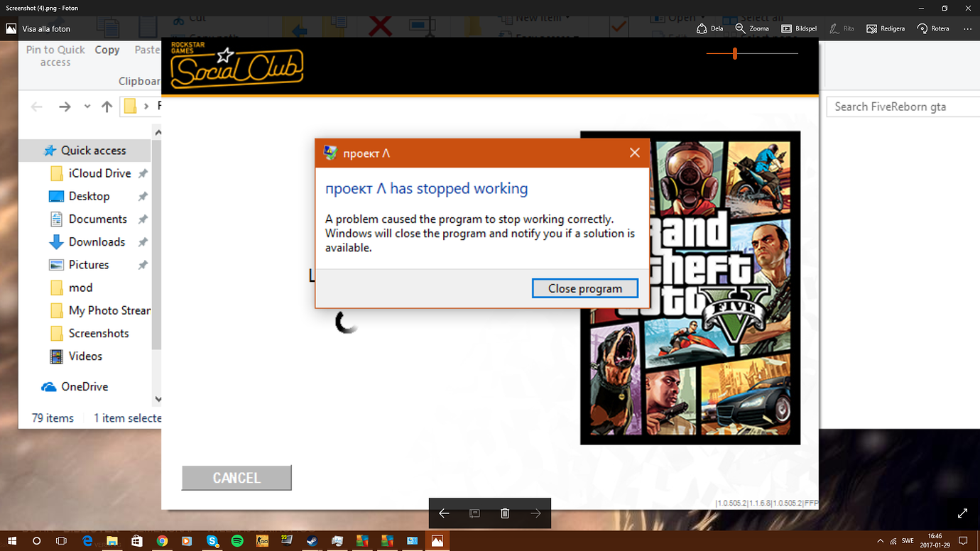Select OneDrive in the Explorer sidebar
This screenshot has width=980, height=551.
pyautogui.click(x=75, y=387)
